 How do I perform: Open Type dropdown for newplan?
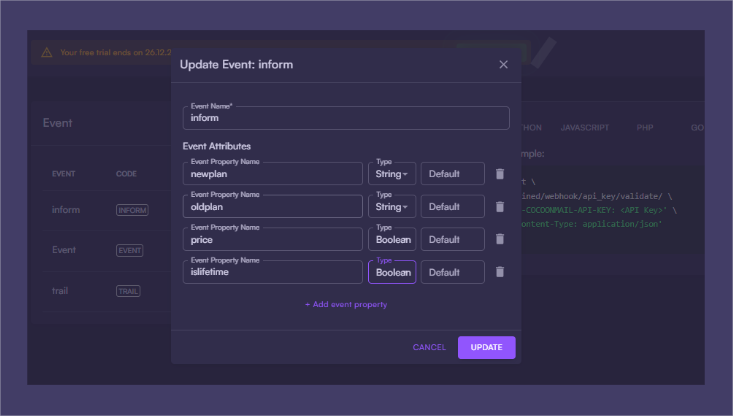coord(392,174)
